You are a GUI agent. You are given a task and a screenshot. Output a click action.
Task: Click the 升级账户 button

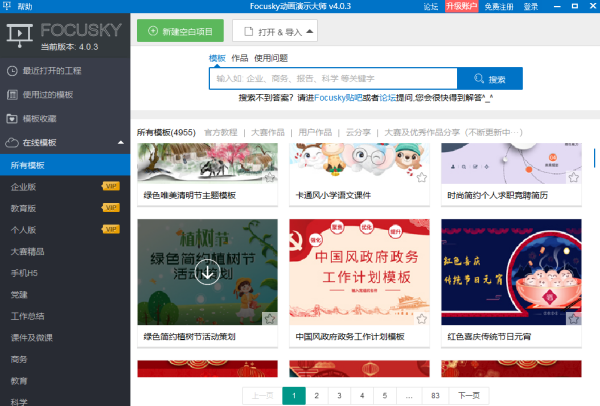[461, 6]
